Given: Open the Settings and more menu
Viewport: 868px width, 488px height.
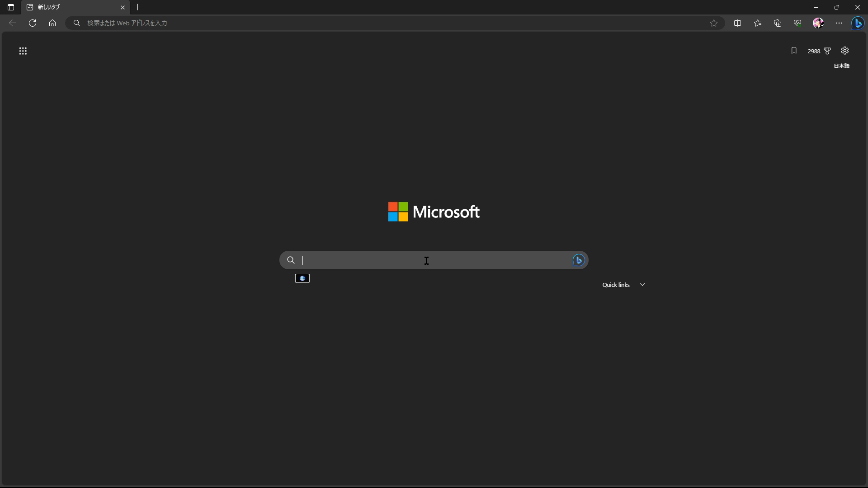Looking at the screenshot, I should pos(839,23).
